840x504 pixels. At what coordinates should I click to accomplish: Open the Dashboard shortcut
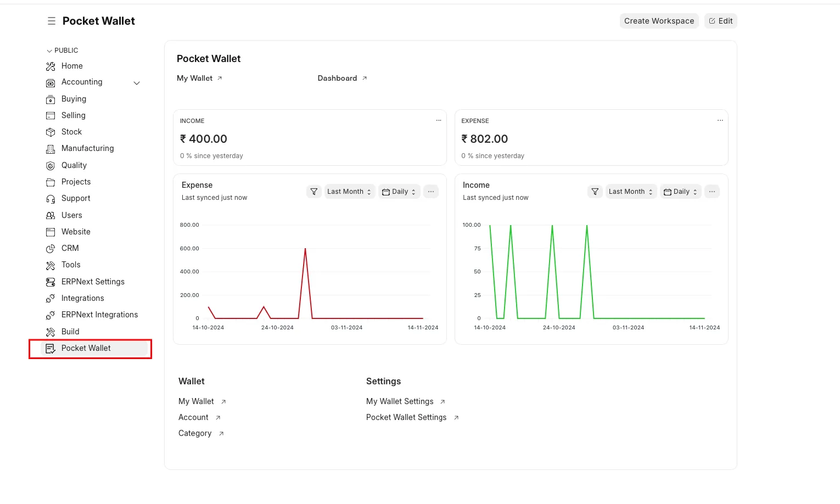342,79
